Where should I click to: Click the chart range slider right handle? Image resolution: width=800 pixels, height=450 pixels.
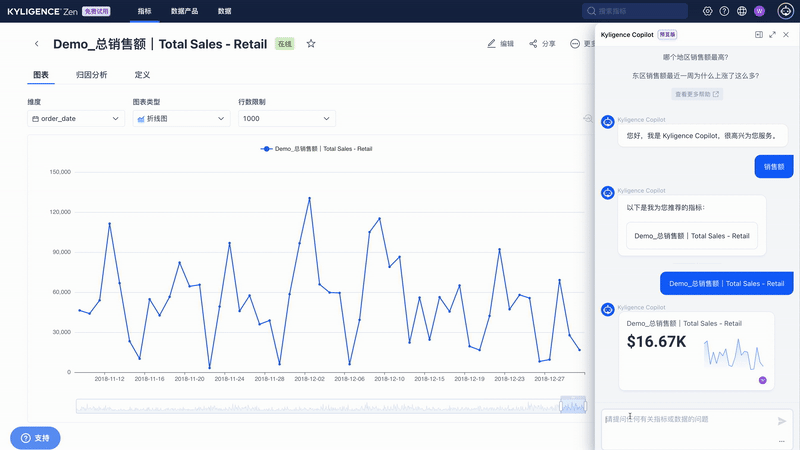coord(585,406)
